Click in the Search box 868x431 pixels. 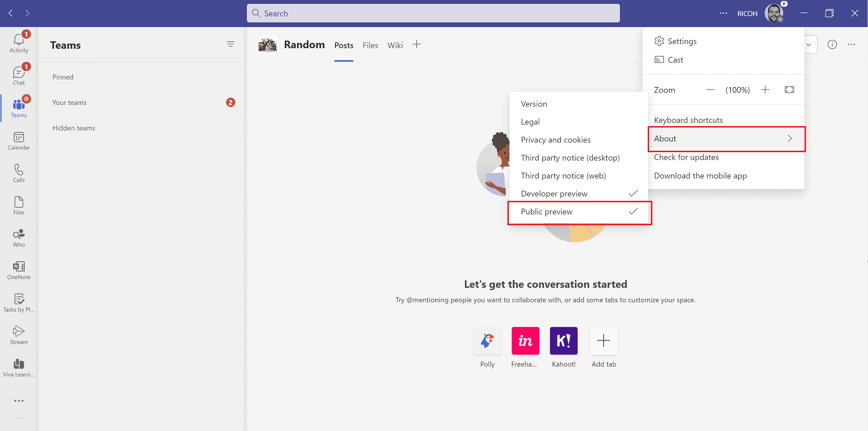pyautogui.click(x=433, y=13)
